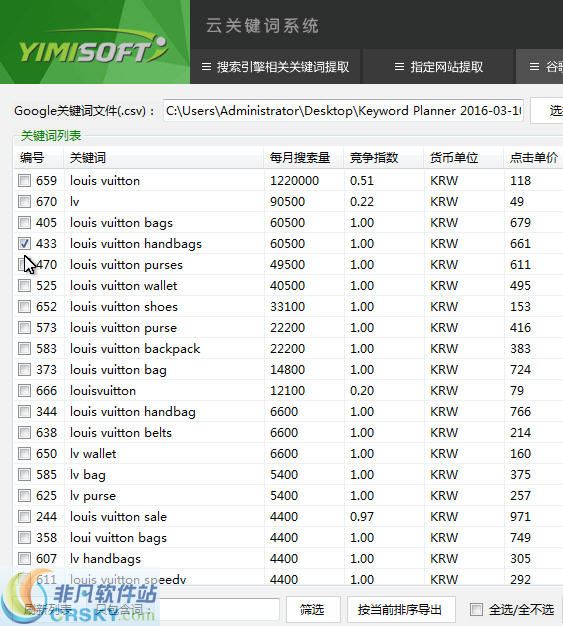The height and width of the screenshot is (626, 563).
Task: Click keyword 'louis vuitton shoes'
Action: click(x=124, y=307)
